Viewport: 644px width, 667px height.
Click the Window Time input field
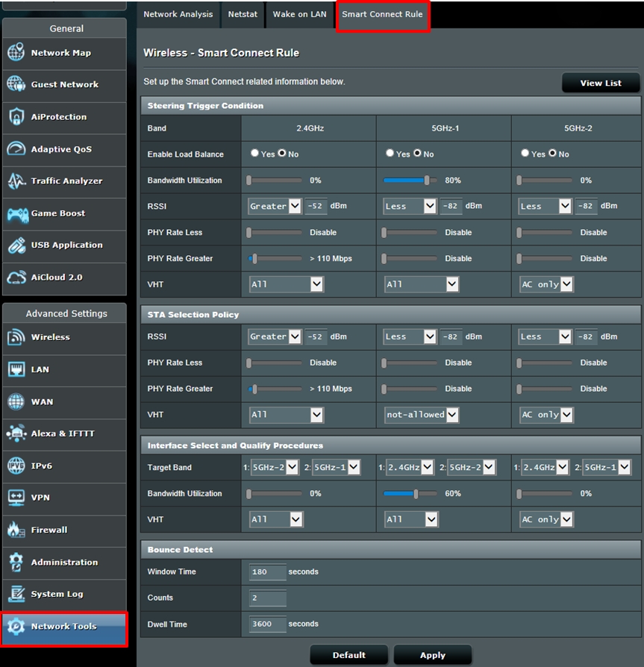[x=268, y=572]
